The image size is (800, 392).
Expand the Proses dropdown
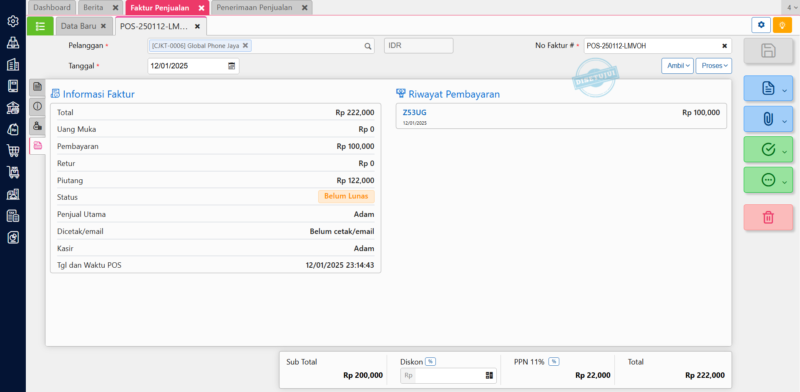point(714,66)
